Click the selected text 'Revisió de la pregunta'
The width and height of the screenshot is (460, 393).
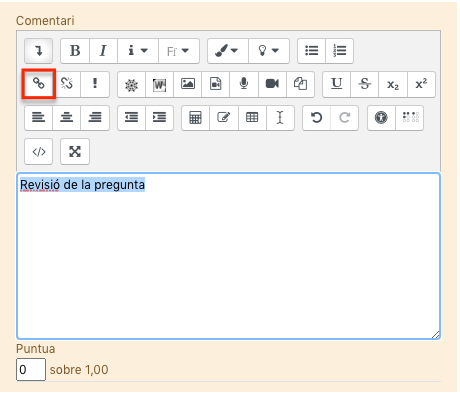[x=82, y=185]
